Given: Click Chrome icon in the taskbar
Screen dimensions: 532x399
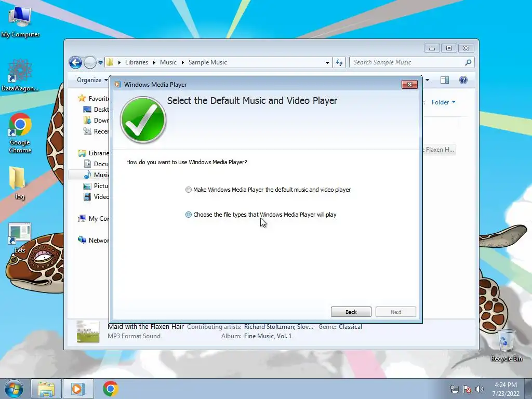Looking at the screenshot, I should [110, 389].
